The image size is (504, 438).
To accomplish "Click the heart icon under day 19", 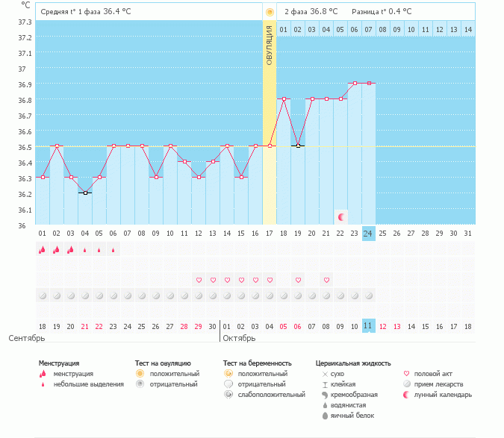I will tap(298, 280).
